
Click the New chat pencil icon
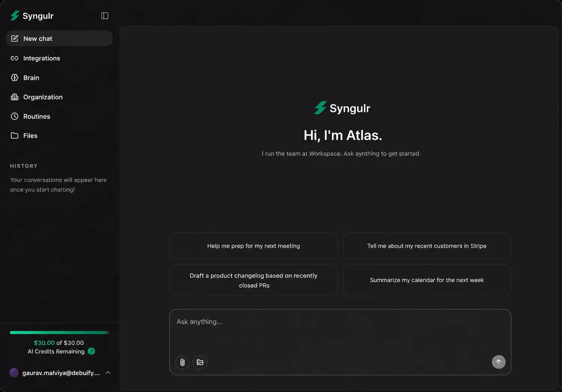coord(15,39)
